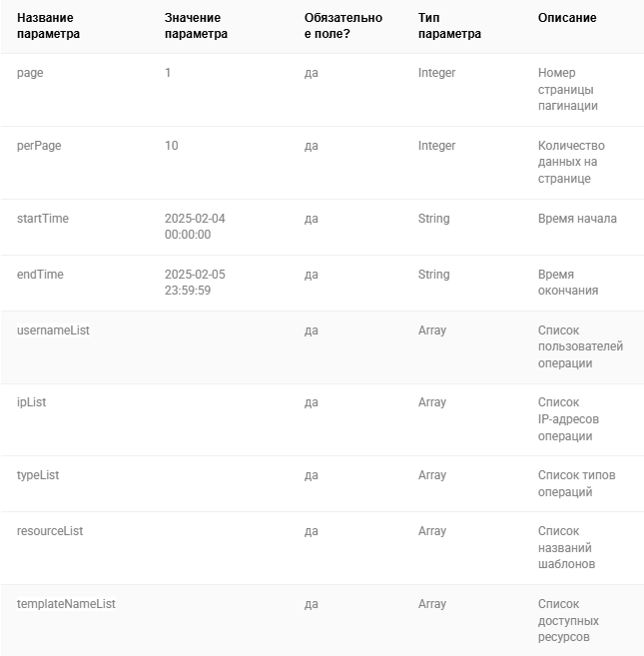Click 'Номер страницы пагинации' description
The image size is (644, 656).
tap(568, 89)
